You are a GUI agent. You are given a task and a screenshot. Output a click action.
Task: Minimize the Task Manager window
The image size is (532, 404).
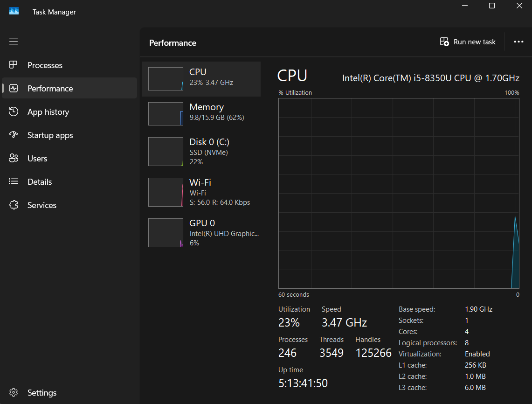(x=465, y=6)
